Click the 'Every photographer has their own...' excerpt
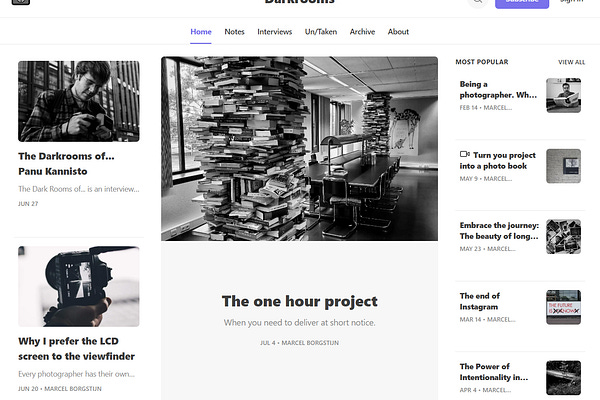 (x=77, y=374)
